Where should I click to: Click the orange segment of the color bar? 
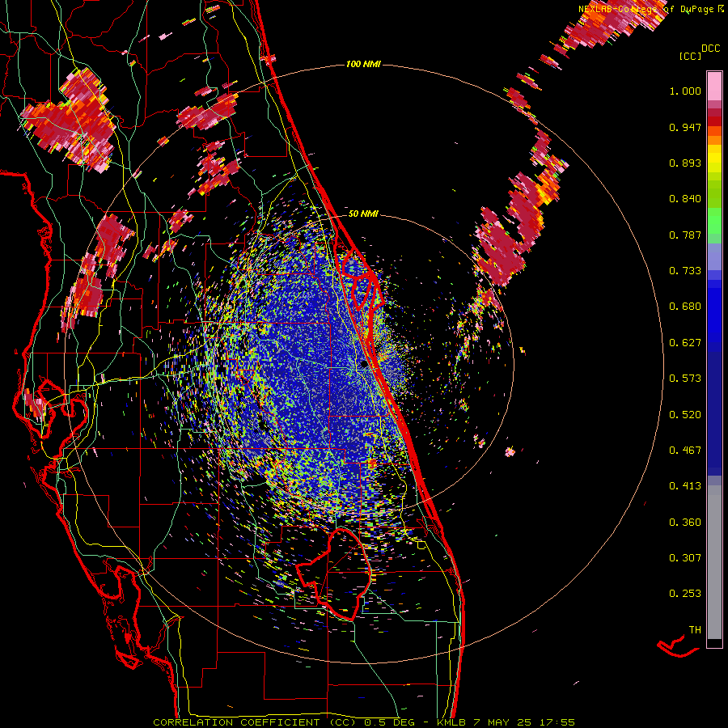coord(714,136)
